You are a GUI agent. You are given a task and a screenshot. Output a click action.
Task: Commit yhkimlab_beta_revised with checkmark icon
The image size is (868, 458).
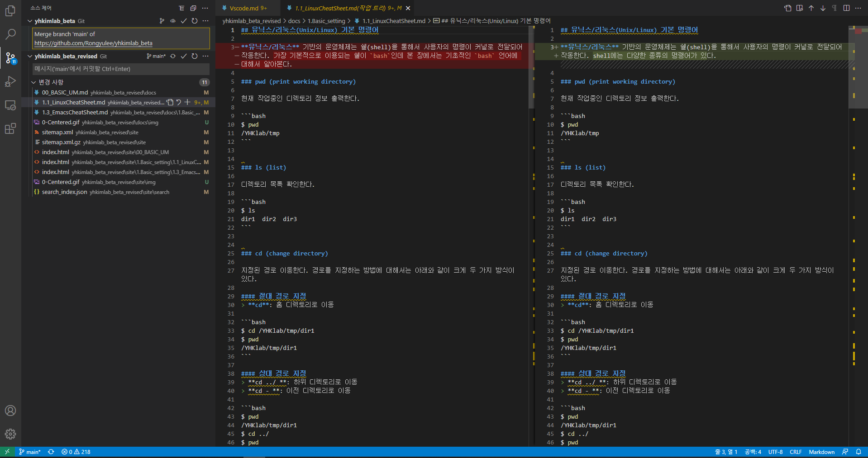(184, 56)
